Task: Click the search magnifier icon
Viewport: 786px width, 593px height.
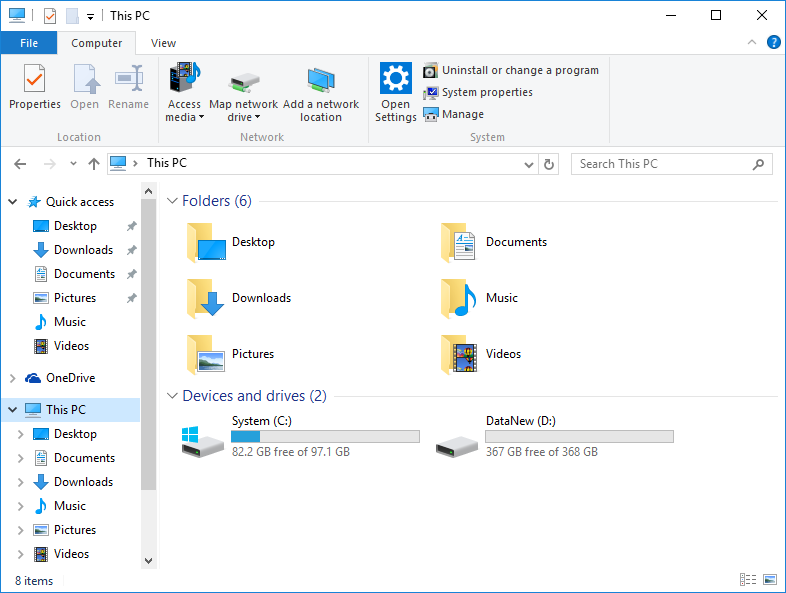Action: click(x=758, y=164)
